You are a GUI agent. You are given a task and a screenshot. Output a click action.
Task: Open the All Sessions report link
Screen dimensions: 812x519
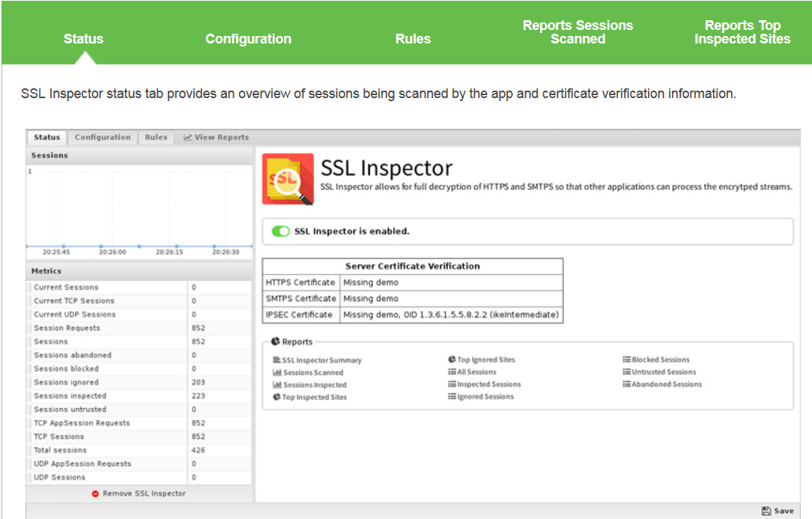473,371
